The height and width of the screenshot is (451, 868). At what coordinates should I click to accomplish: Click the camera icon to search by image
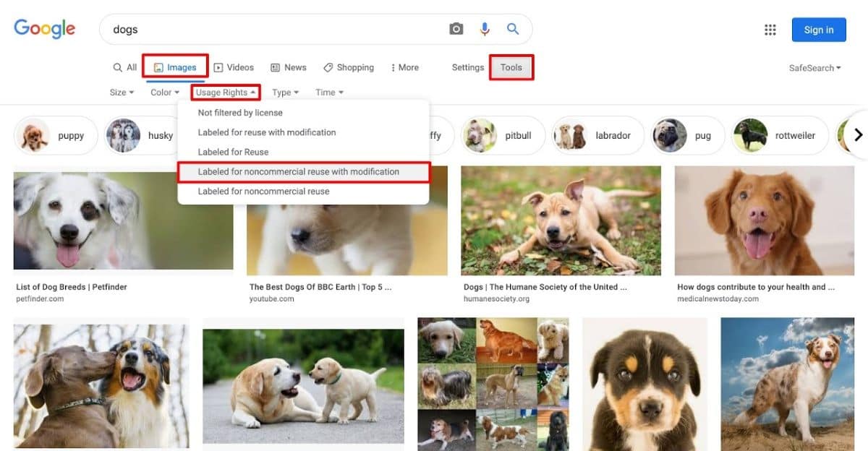[x=456, y=28]
